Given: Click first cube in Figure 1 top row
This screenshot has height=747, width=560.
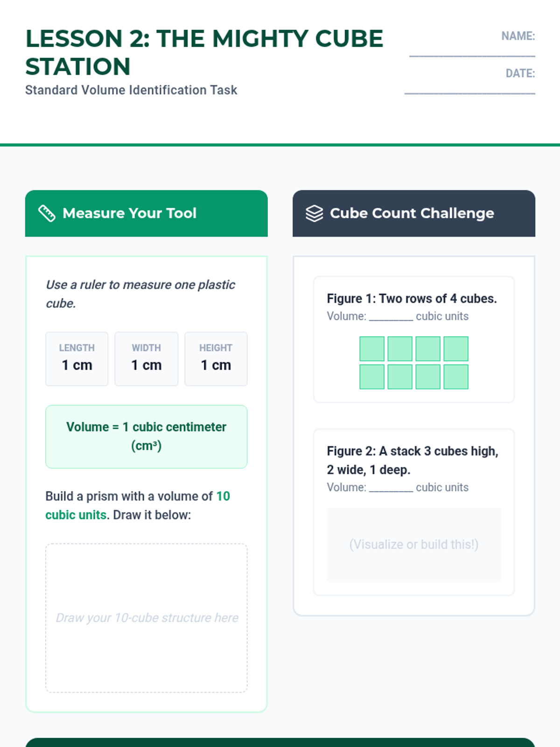Looking at the screenshot, I should point(372,349).
